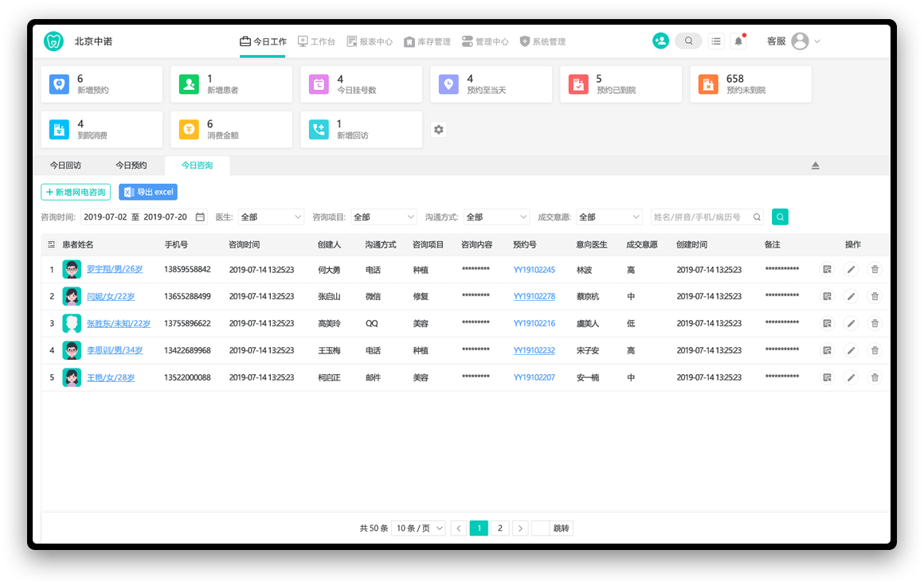Open patient 李思训/男/34岁 link
Image resolution: width=924 pixels, height=585 pixels.
[x=115, y=350]
